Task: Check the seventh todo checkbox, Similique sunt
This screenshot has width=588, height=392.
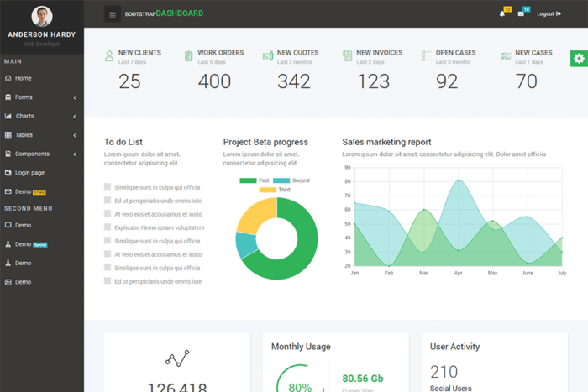Action: click(x=108, y=267)
